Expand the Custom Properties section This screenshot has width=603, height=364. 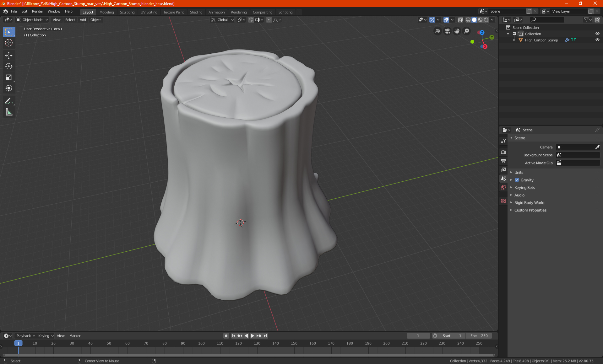tap(531, 210)
